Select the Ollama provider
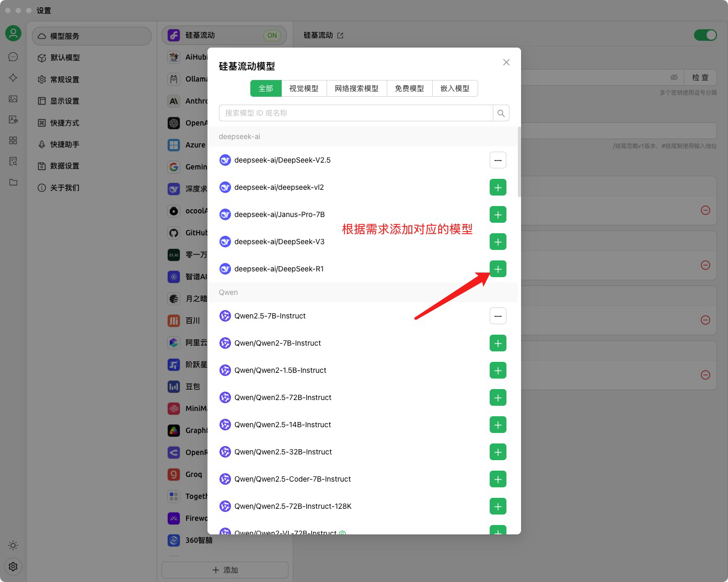 click(x=185, y=79)
